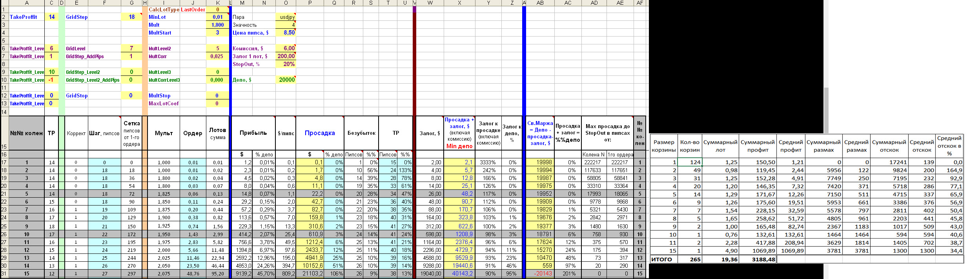980x279 pixels.
Task: Select row 15 via its row header
Action: pos(4,133)
